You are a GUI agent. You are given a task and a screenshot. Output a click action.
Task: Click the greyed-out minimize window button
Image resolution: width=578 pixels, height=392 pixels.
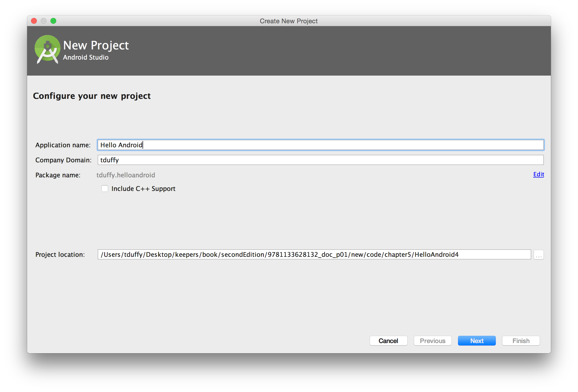point(44,21)
